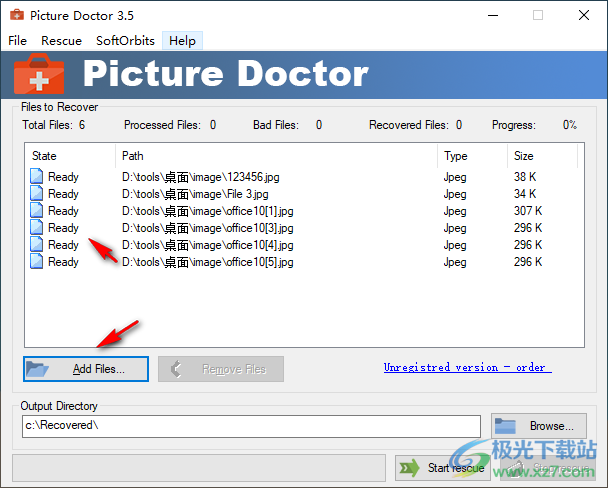Click the file icon for office10[5].jpg
This screenshot has width=608, height=488.
(36, 261)
